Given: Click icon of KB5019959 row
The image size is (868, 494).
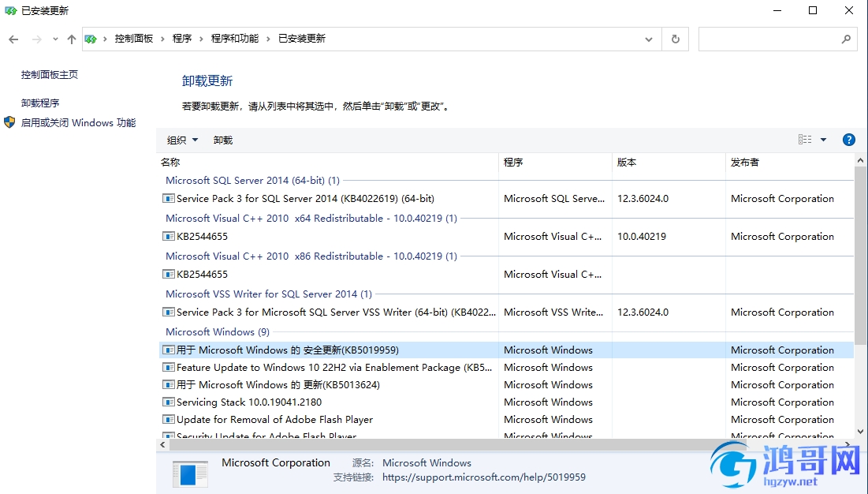Looking at the screenshot, I should pos(168,350).
